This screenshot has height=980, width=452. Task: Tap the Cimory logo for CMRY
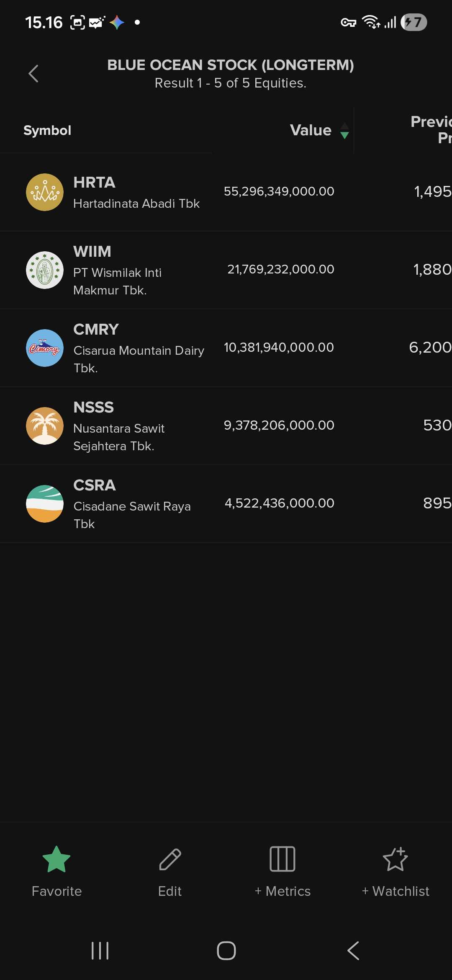point(45,348)
